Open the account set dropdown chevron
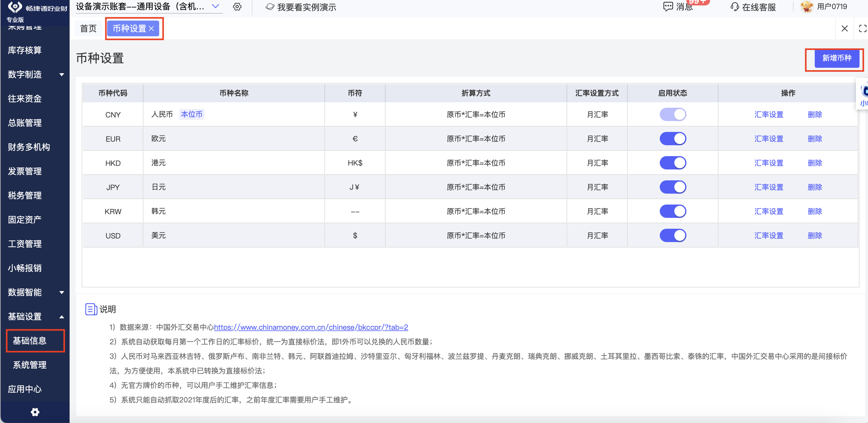The image size is (868, 423). pos(215,6)
